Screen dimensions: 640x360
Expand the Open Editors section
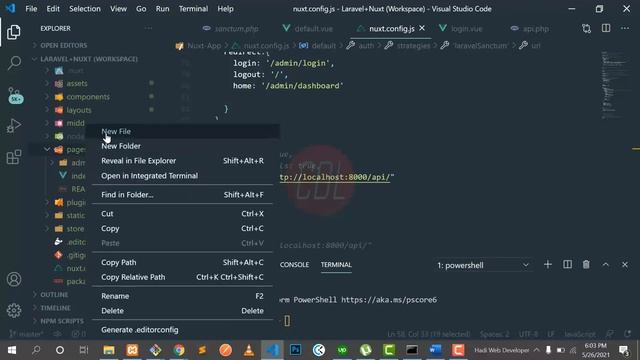(x=63, y=45)
